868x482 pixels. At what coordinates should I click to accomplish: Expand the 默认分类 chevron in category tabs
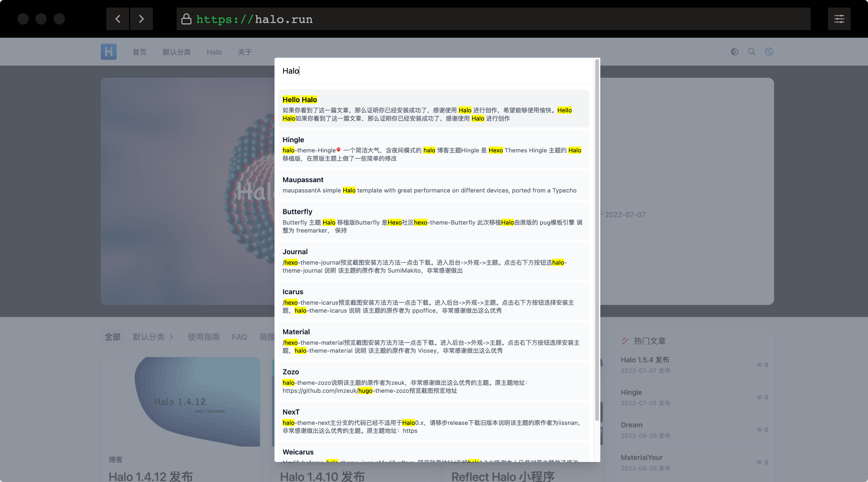pos(171,337)
